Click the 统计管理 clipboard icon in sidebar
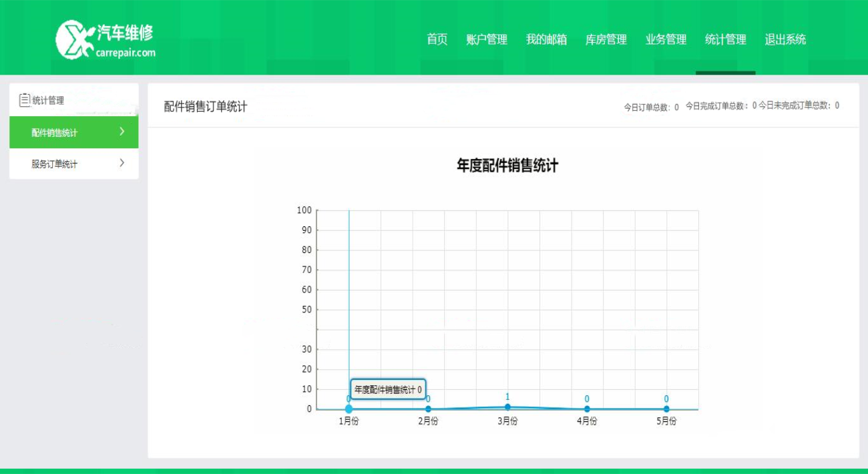The width and height of the screenshot is (868, 474). click(25, 100)
